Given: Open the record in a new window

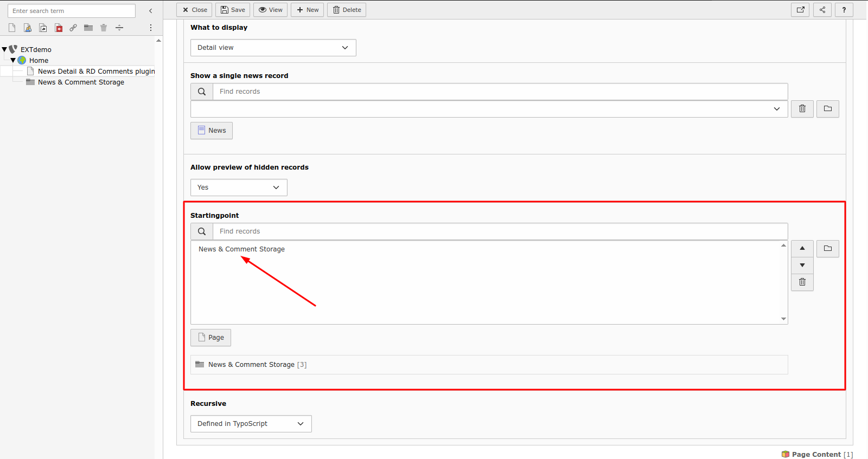Looking at the screenshot, I should (800, 10).
